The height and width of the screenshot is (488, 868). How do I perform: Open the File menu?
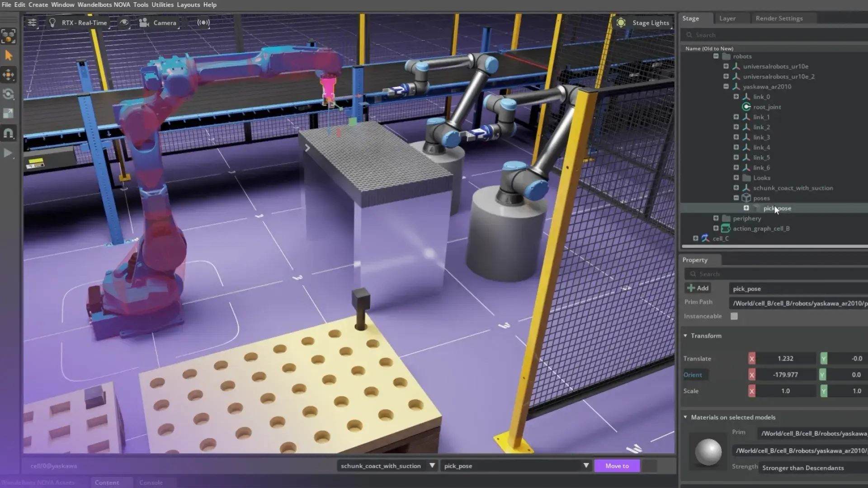pos(6,5)
